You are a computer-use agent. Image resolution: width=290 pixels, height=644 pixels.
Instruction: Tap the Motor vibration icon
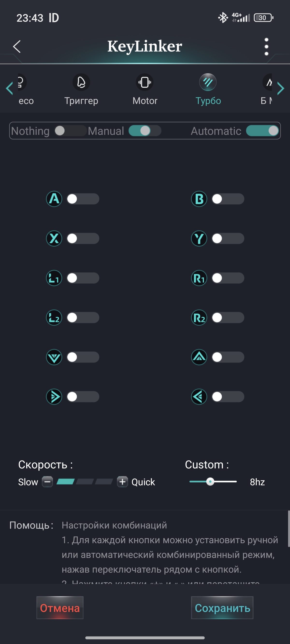pos(145,82)
